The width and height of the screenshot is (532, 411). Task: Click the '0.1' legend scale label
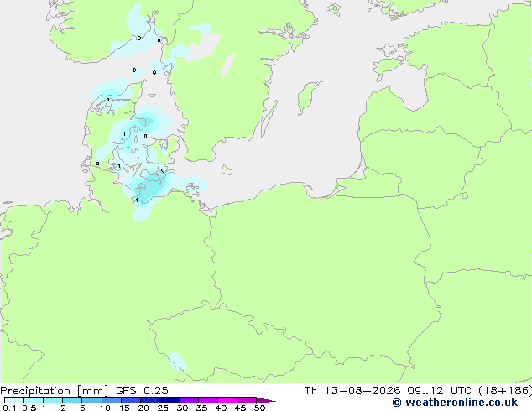(x=9, y=408)
